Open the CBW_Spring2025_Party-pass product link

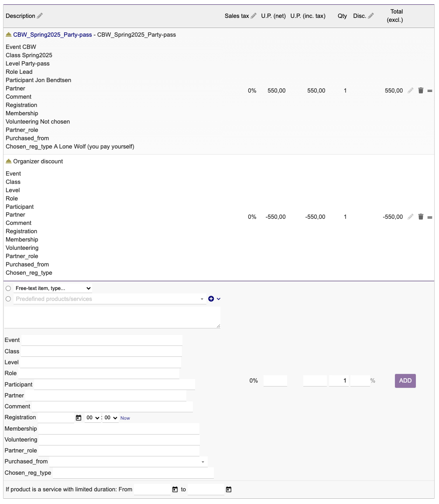coord(52,35)
